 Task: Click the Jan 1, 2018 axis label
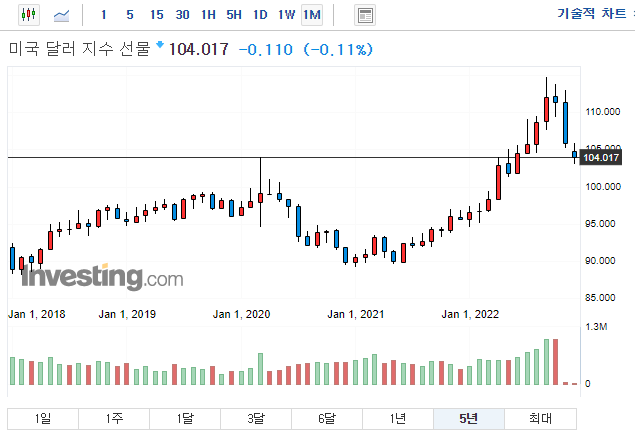[36, 314]
